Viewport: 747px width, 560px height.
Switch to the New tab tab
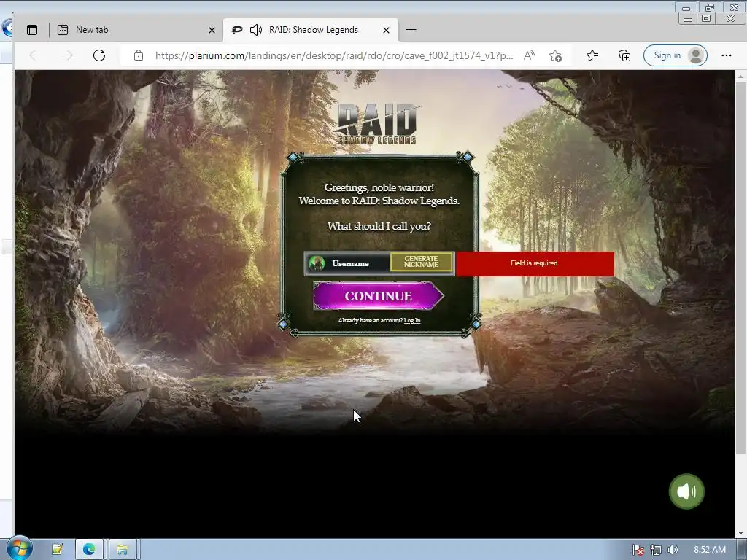pos(136,30)
